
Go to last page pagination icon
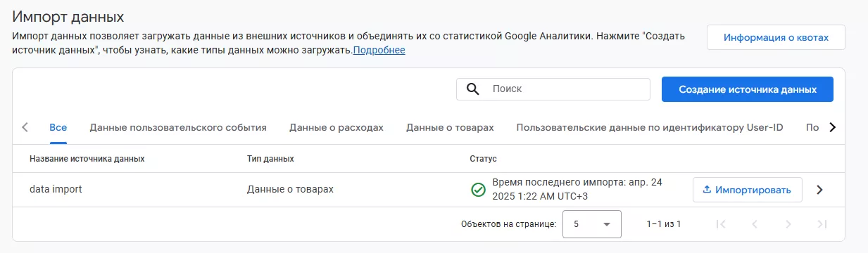(x=822, y=224)
